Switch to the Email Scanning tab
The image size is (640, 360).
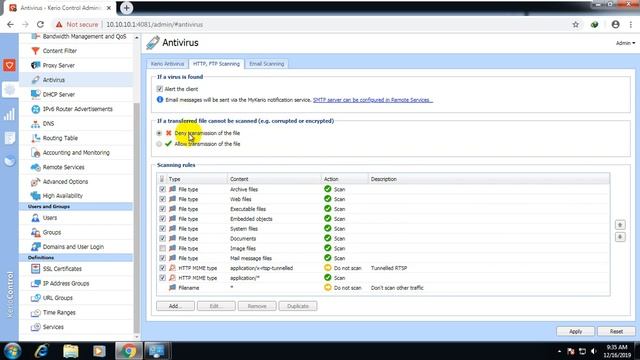[267, 64]
